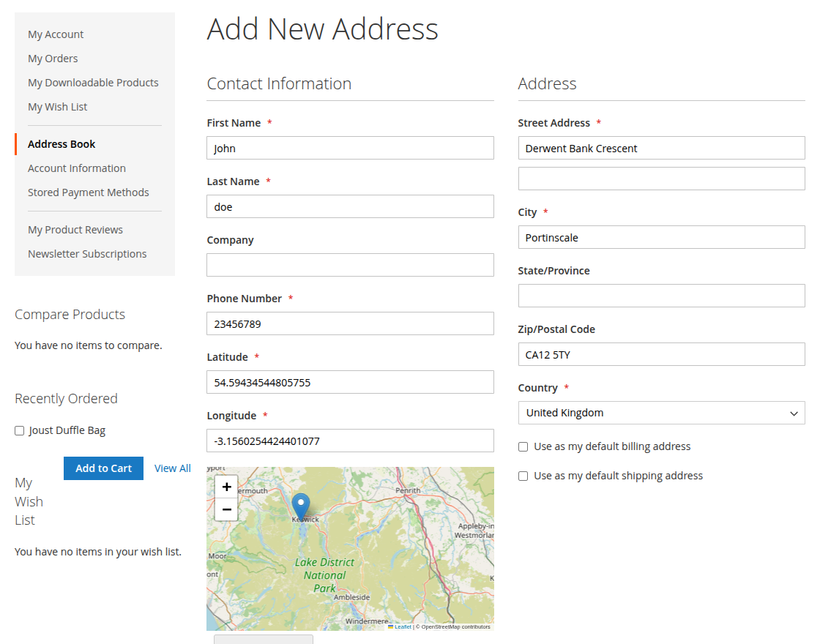
Task: Click the City field
Action: [662, 237]
